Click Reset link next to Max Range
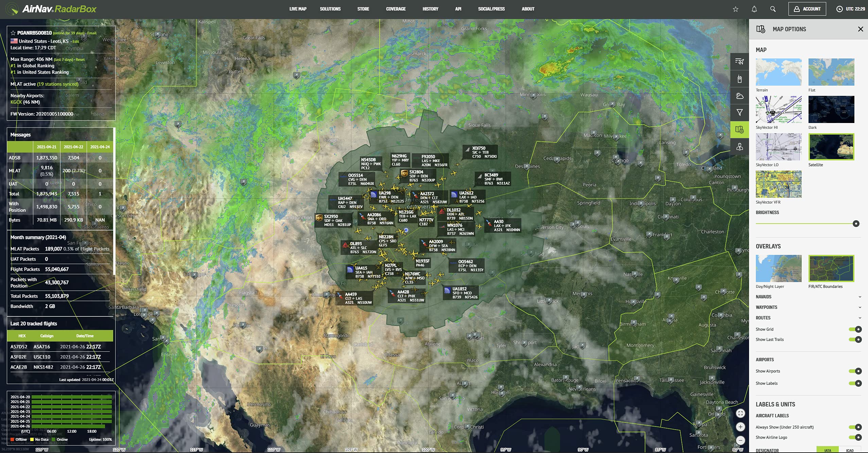The width and height of the screenshot is (868, 453). (80, 59)
